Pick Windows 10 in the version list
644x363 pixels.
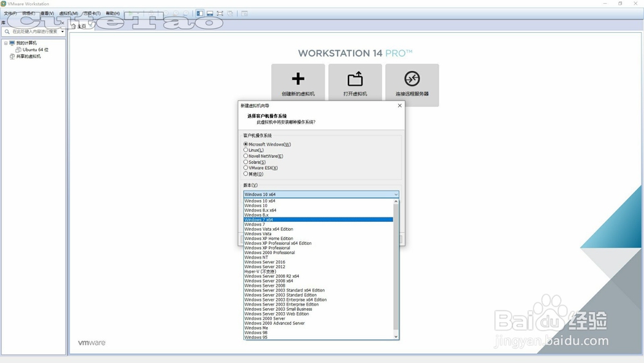[x=318, y=206]
